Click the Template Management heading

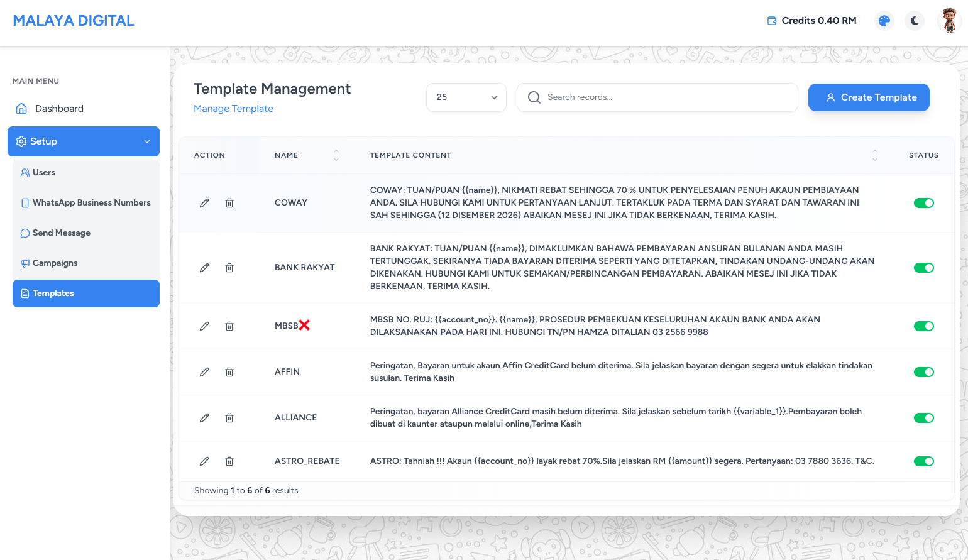click(x=272, y=89)
